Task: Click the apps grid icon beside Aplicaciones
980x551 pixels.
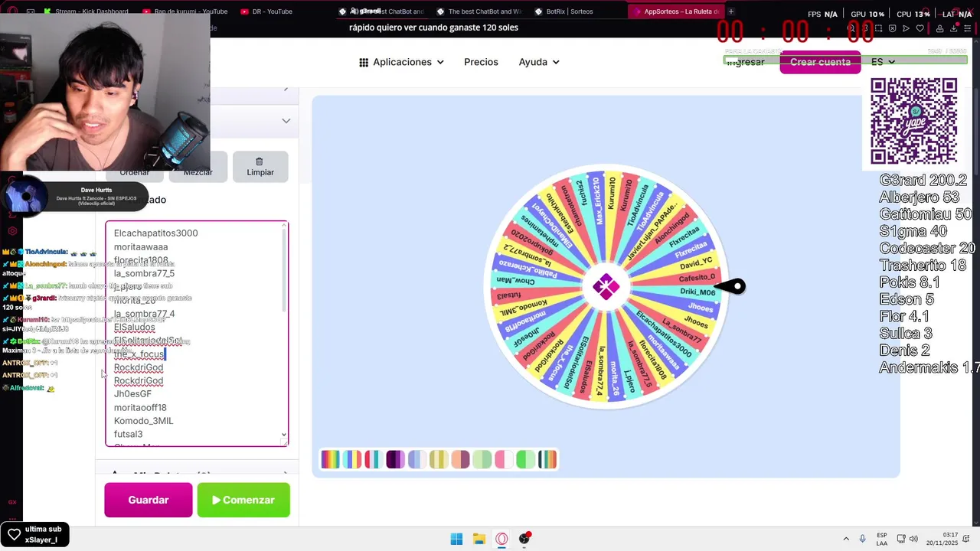Action: [x=364, y=62]
